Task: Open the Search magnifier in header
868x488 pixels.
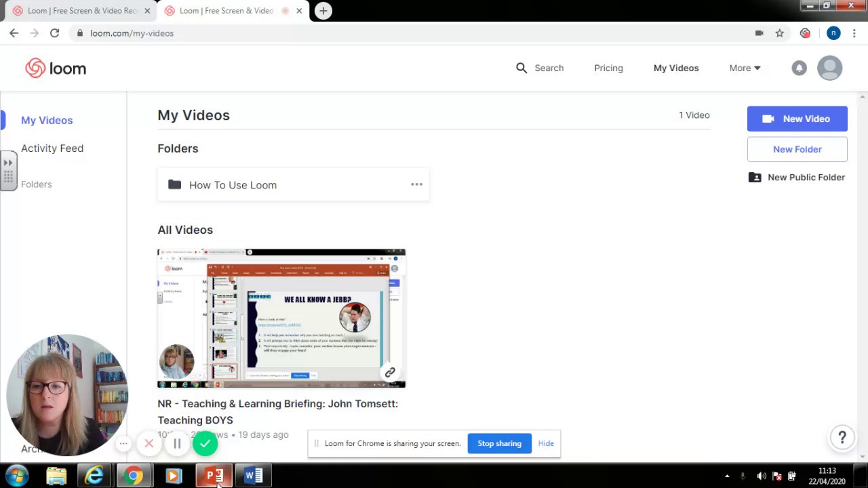Action: pos(521,68)
